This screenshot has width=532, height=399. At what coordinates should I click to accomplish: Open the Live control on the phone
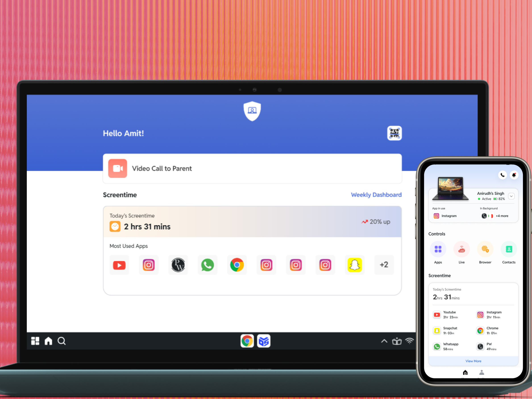(461, 249)
